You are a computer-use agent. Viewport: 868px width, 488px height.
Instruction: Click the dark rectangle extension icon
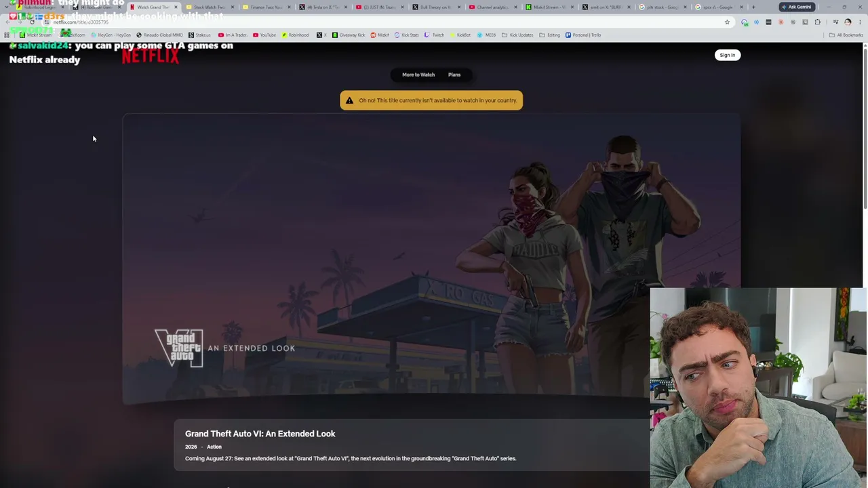768,22
